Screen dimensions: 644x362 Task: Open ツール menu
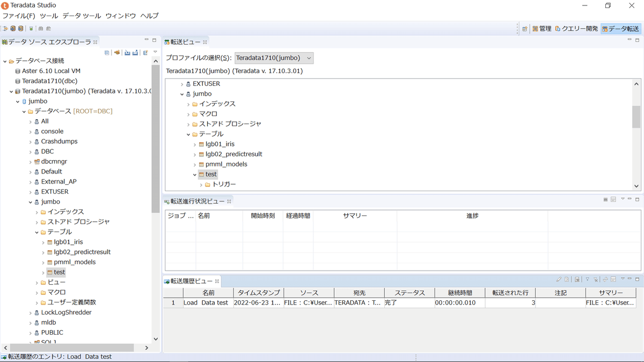[49, 16]
